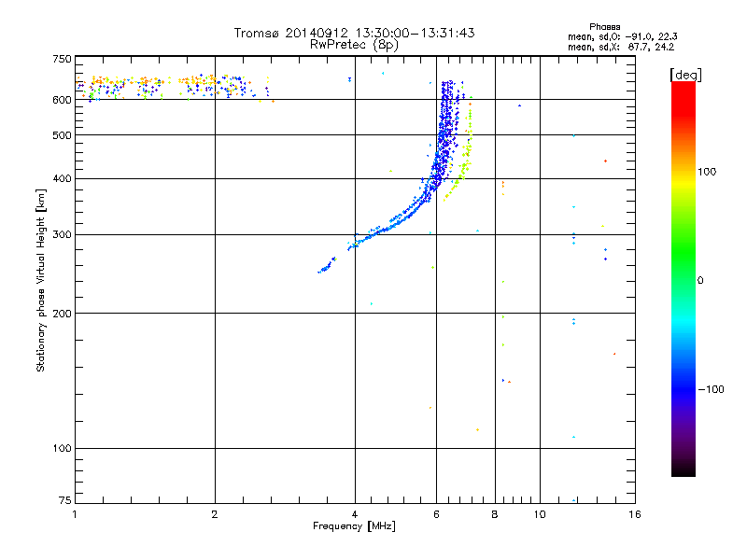Click the black bottom of the phase colorbar
747x560 pixels.
point(684,469)
